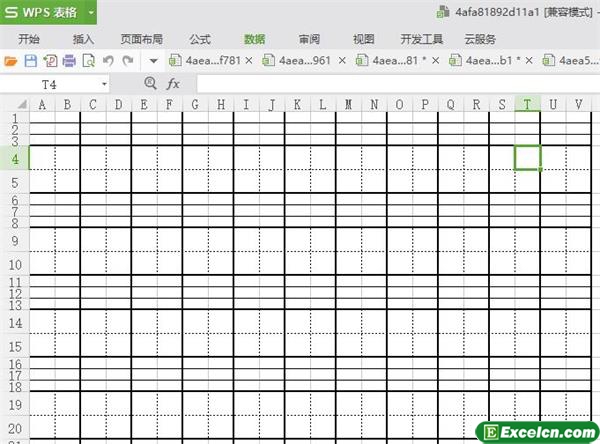Select column A header
The width and height of the screenshot is (600, 444).
pos(42,104)
